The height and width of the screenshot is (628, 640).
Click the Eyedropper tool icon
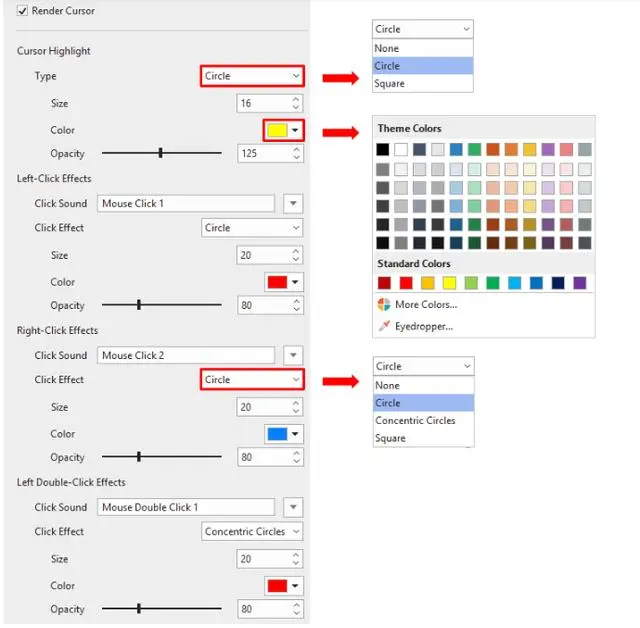pos(384,326)
